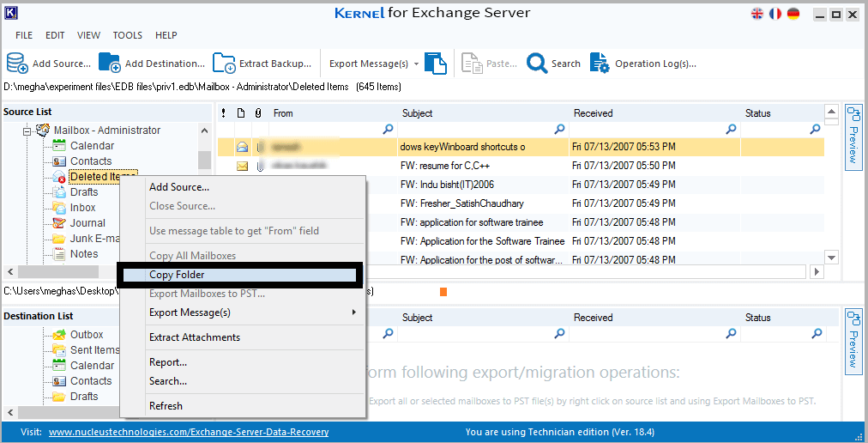
Task: Click Source List tree scroll up arrow
Action: (204, 130)
